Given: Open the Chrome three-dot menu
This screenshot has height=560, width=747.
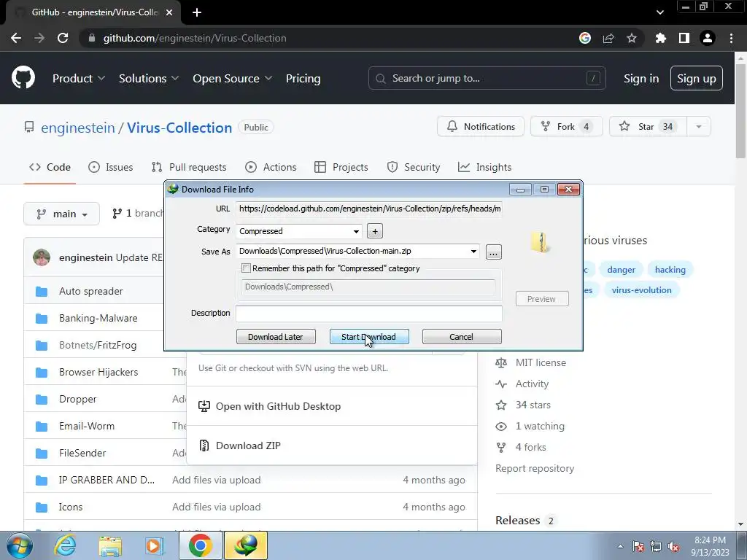Looking at the screenshot, I should 731,38.
